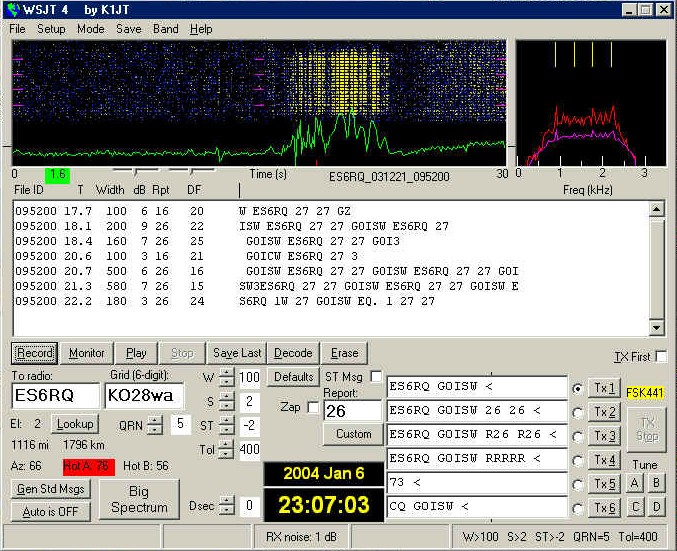
Task: Click the Tx2 button
Action: pyautogui.click(x=604, y=412)
